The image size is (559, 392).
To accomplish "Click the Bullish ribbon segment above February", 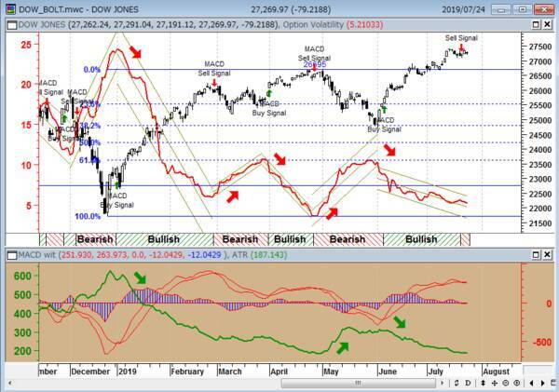I will click(165, 239).
